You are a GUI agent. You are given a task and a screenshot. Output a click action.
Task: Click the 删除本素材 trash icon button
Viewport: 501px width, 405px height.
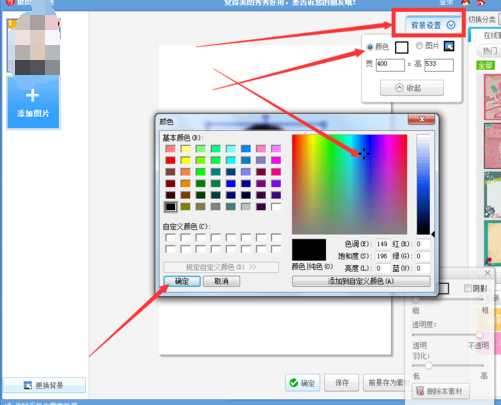(x=441, y=391)
